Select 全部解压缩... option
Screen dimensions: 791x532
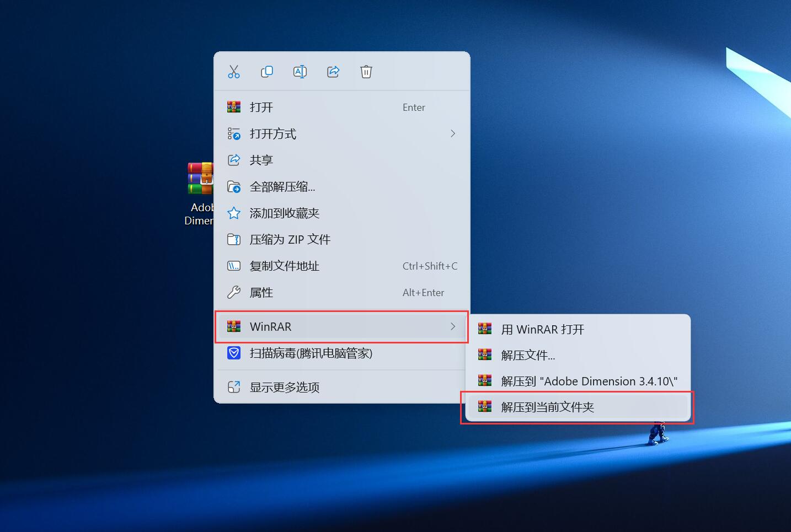(282, 187)
